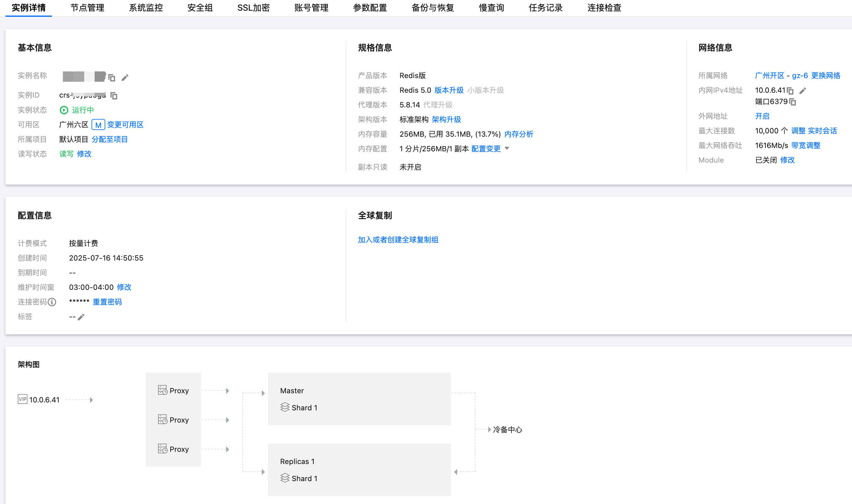
Task: Open the 配置变更 menu link
Action: 486,149
